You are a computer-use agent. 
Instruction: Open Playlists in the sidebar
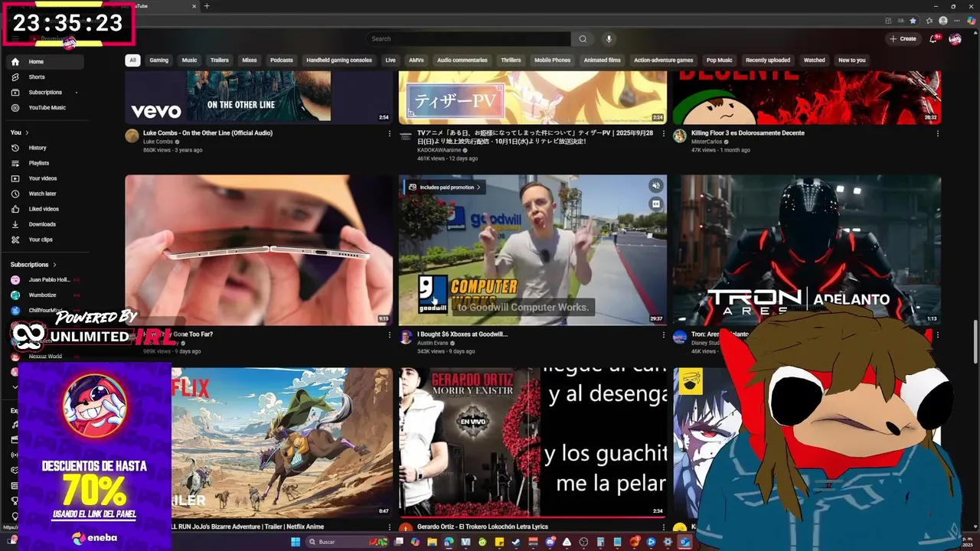38,163
